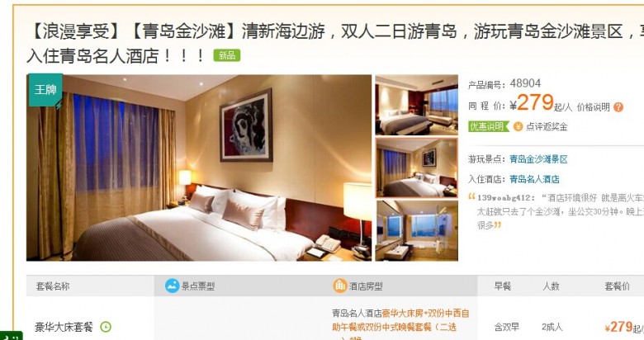Screen dimensions: 644x340
Task: Click the large hotel room main photo
Action: [x=199, y=168]
